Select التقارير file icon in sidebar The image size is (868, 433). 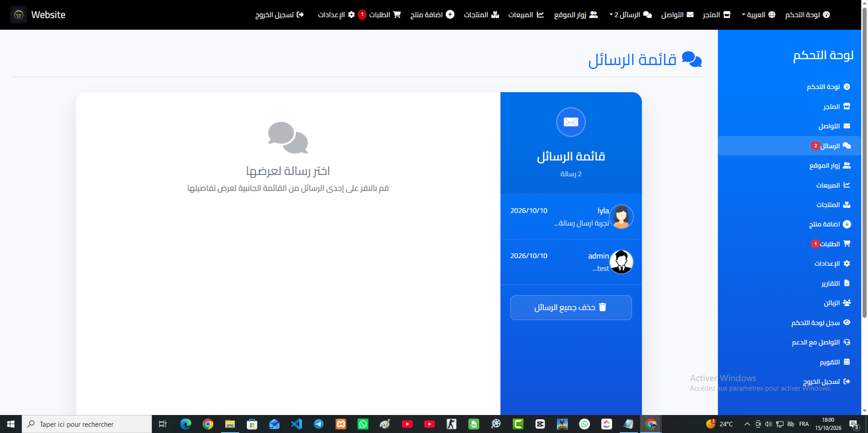click(847, 283)
